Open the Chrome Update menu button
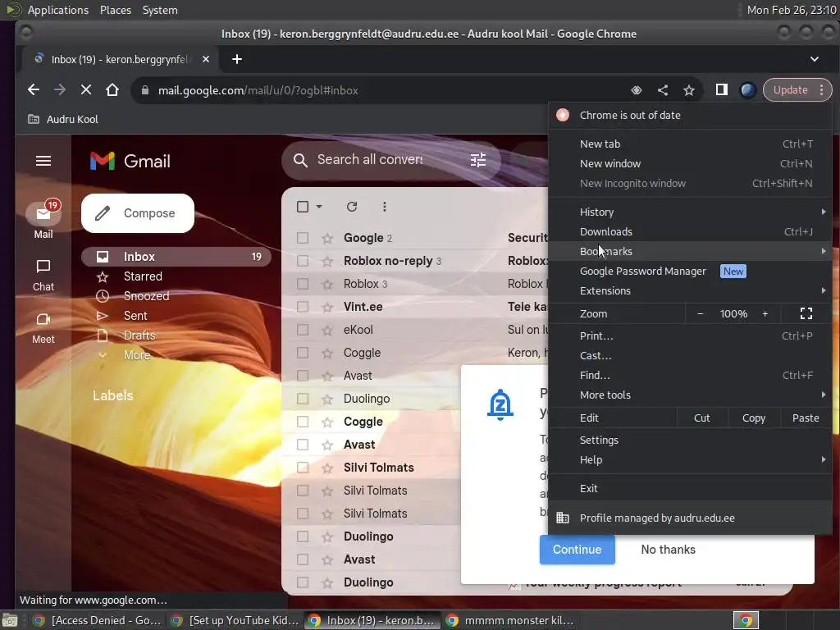The width and height of the screenshot is (840, 630). point(797,90)
